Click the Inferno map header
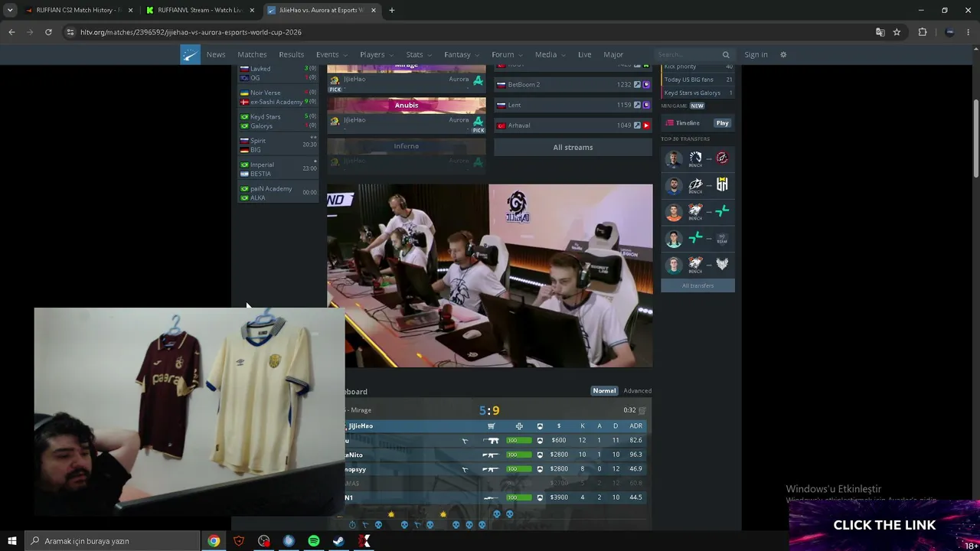Image resolution: width=980 pixels, height=551 pixels. pyautogui.click(x=407, y=146)
